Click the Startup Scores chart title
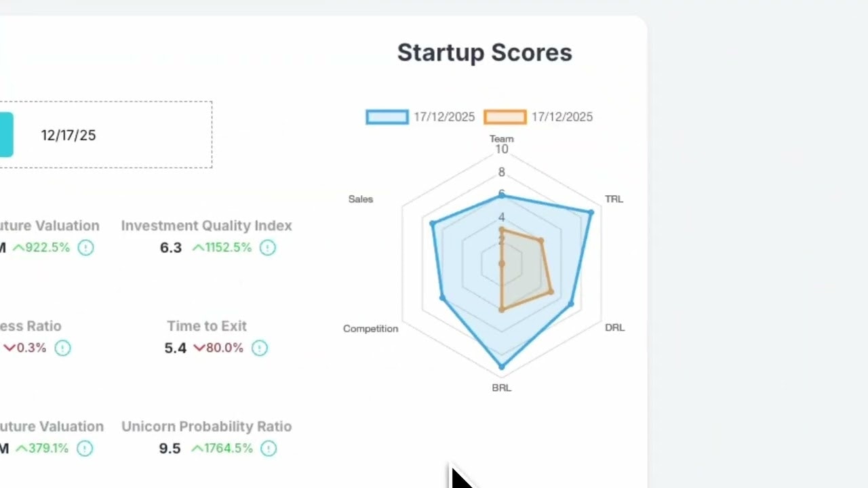Image resolution: width=868 pixels, height=488 pixels. tap(484, 52)
